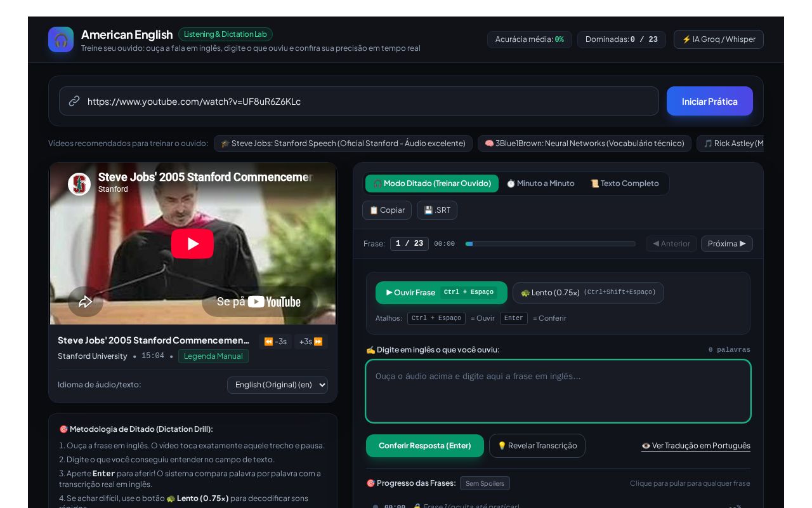Switch to Texto Completo tab
The height and width of the screenshot is (508, 812).
(x=625, y=184)
